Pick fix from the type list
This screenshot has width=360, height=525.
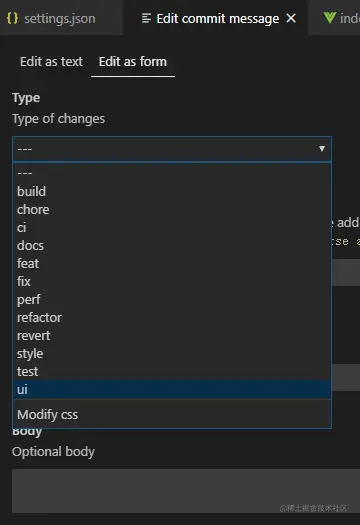tap(172, 282)
